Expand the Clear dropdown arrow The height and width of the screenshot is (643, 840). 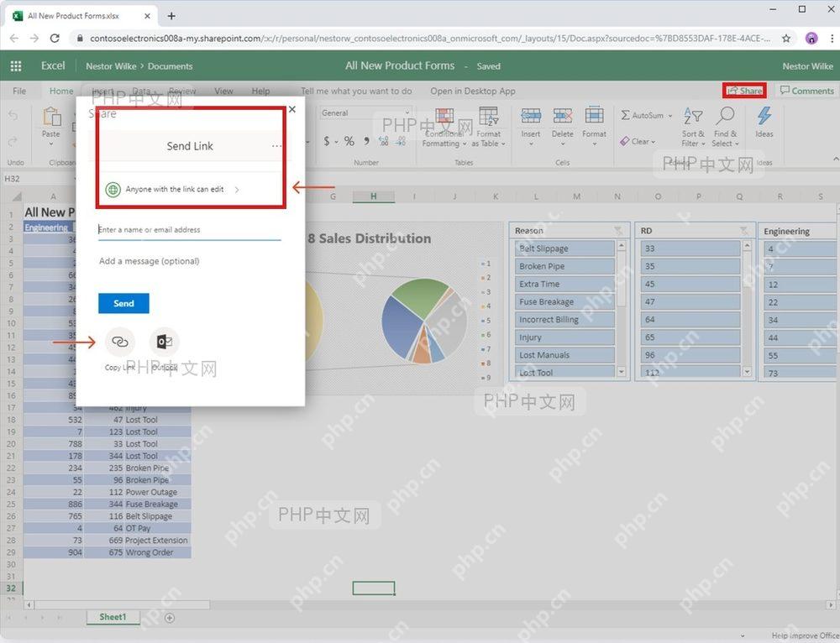click(x=654, y=142)
